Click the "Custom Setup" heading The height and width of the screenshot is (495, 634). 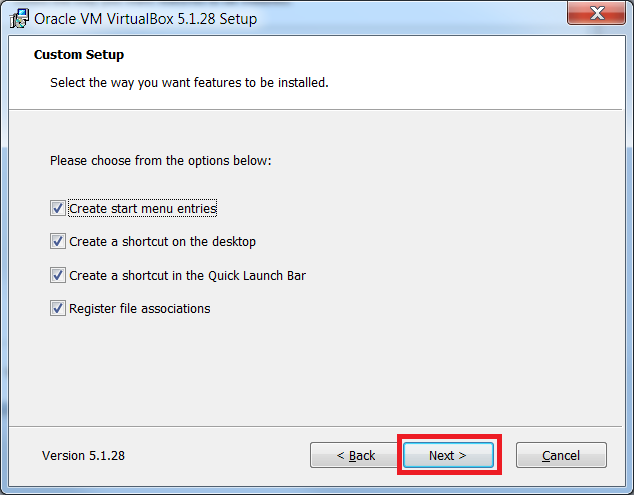pos(79,55)
